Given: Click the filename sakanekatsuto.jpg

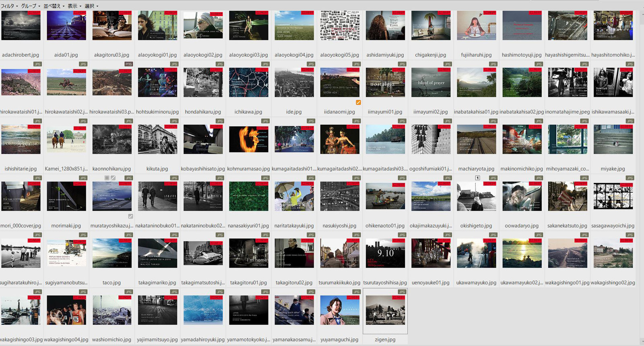Looking at the screenshot, I should pyautogui.click(x=567, y=226).
